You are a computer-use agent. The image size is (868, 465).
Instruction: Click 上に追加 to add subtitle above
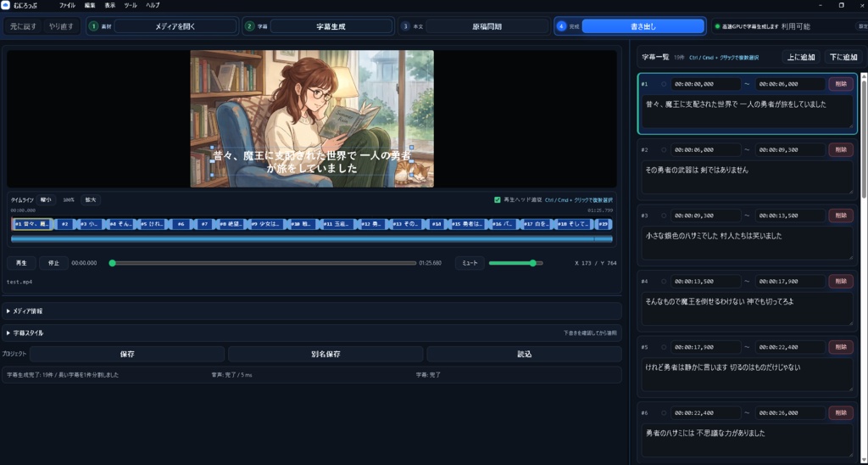pos(800,57)
